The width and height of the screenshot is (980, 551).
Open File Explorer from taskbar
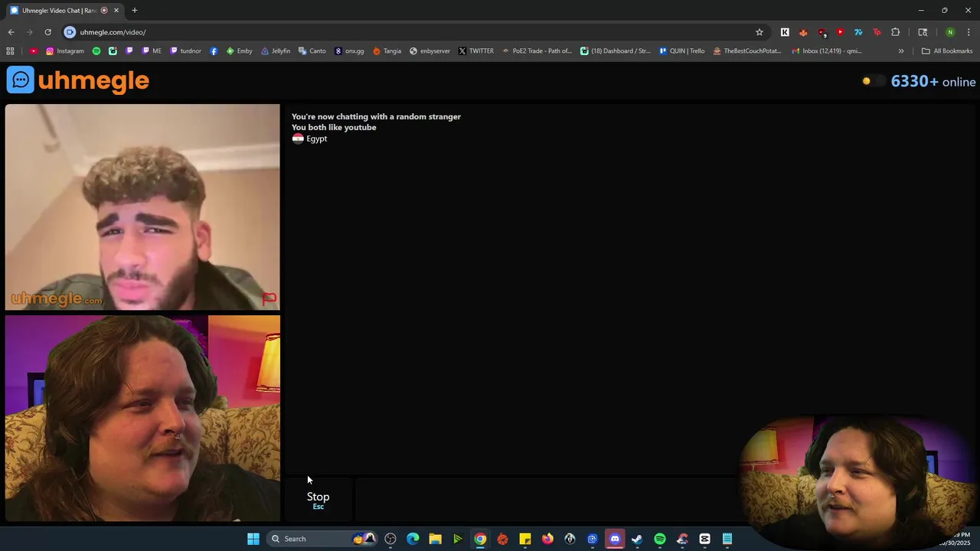coord(435,539)
